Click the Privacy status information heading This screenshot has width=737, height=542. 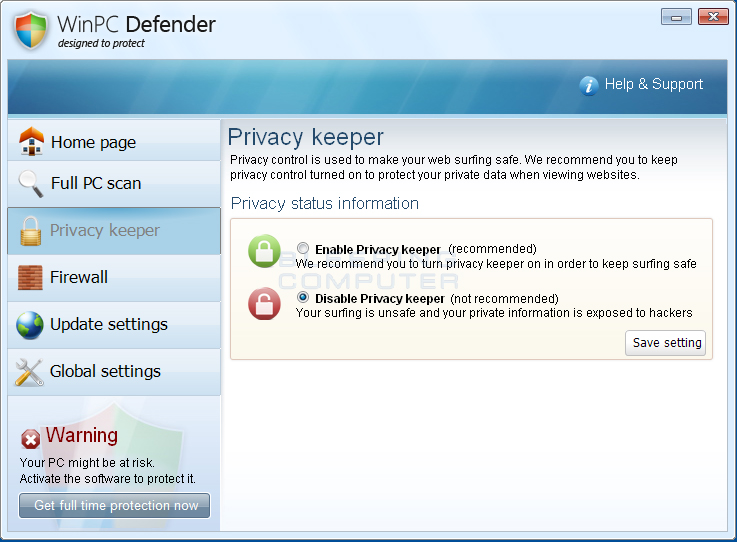324,204
